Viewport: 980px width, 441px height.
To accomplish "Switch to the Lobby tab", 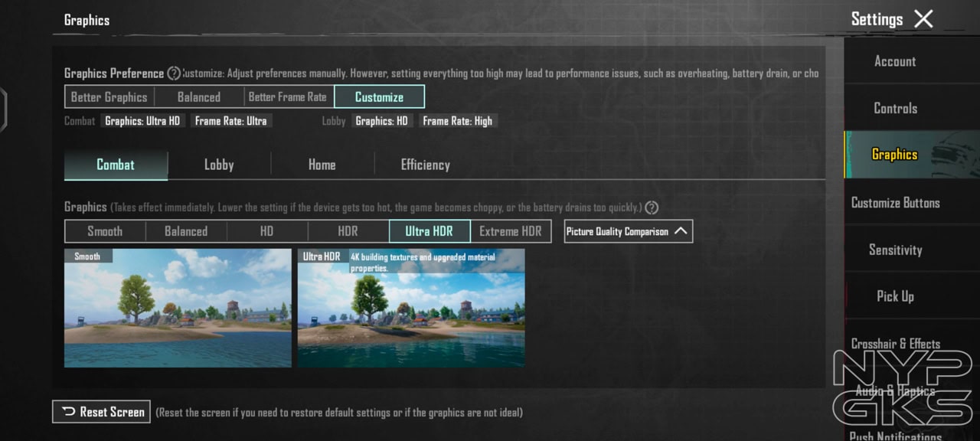I will point(219,165).
